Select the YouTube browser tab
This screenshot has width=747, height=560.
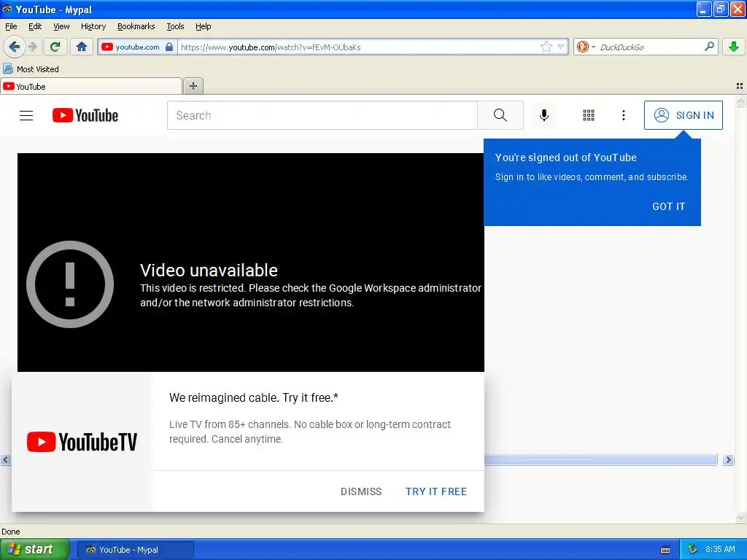[91, 86]
